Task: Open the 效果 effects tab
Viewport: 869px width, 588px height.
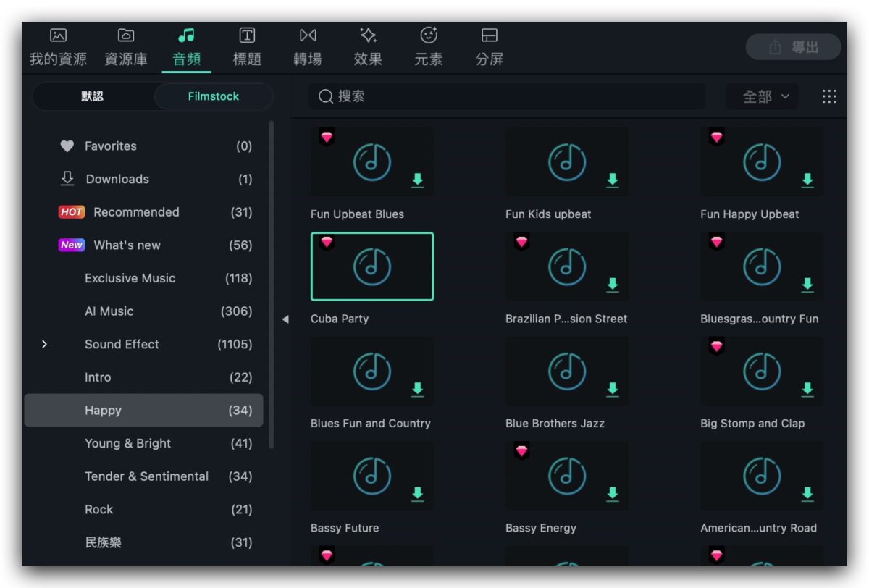Action: [368, 47]
